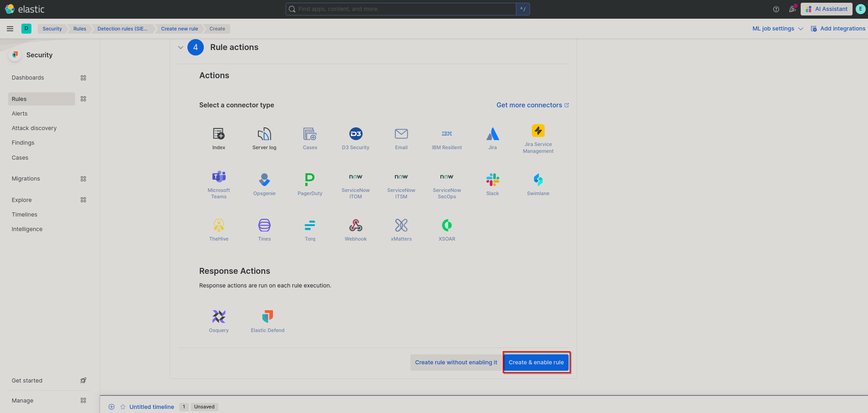Image resolution: width=868 pixels, height=413 pixels.
Task: Collapse the Rule actions step
Action: coord(181,47)
